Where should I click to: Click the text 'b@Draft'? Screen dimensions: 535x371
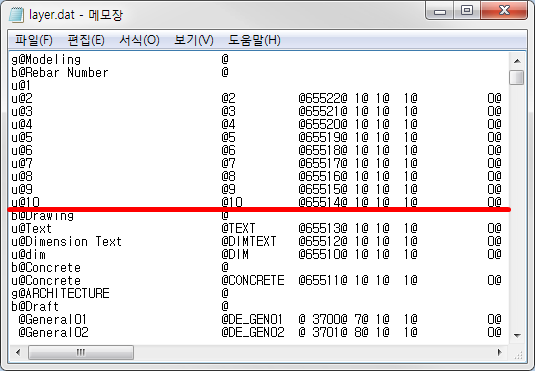[35, 306]
